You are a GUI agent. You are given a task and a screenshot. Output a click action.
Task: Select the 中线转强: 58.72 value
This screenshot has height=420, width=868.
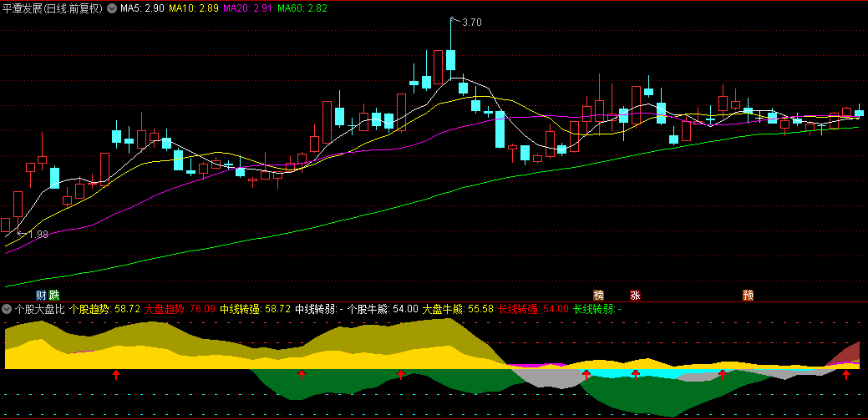click(x=255, y=309)
